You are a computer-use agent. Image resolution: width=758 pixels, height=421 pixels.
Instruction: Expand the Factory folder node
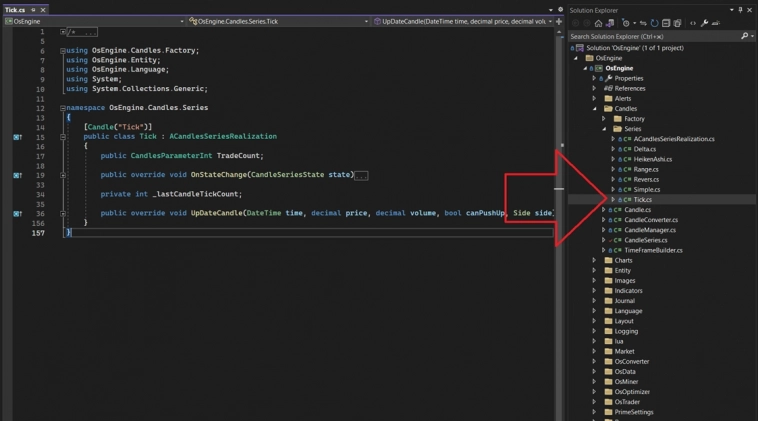point(604,119)
